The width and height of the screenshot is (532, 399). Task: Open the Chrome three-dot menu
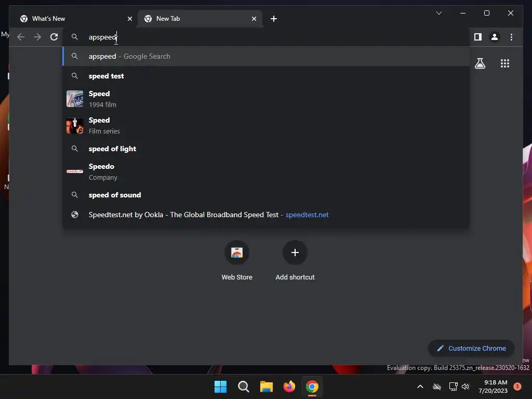(511, 37)
